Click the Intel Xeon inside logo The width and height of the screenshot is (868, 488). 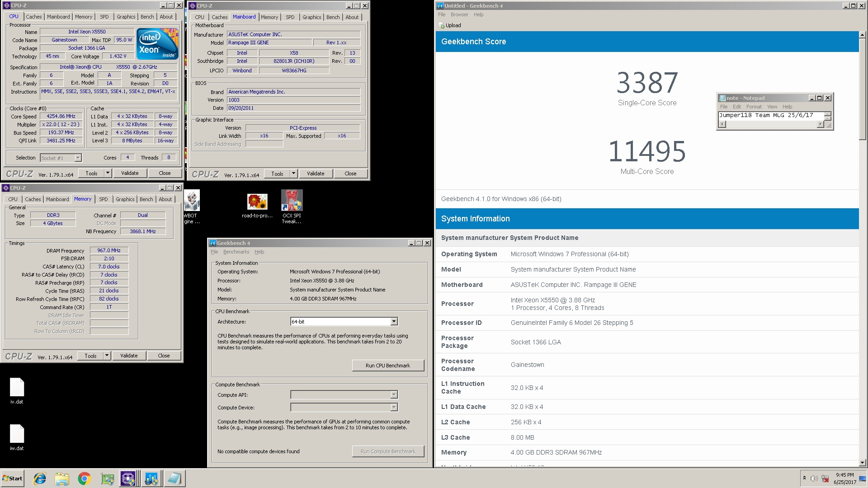158,44
